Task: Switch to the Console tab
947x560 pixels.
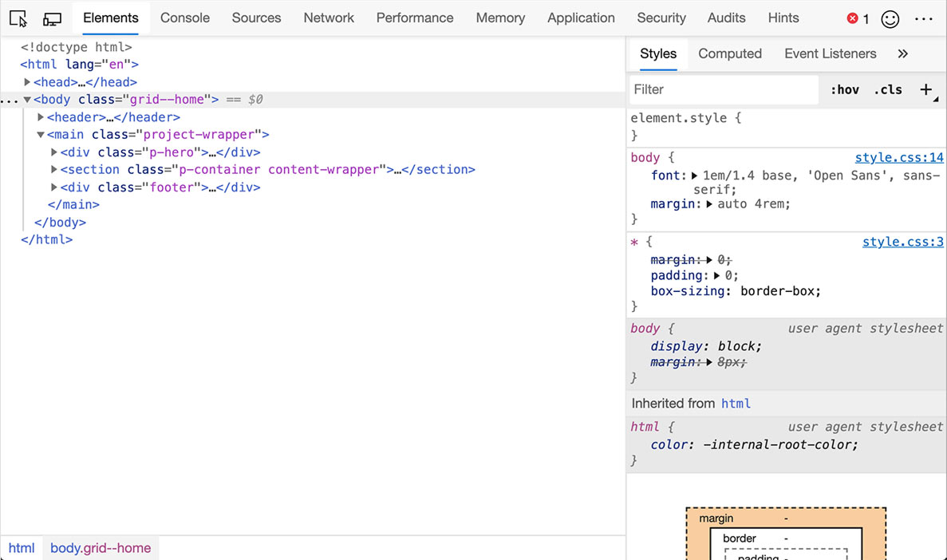Action: pyautogui.click(x=185, y=18)
